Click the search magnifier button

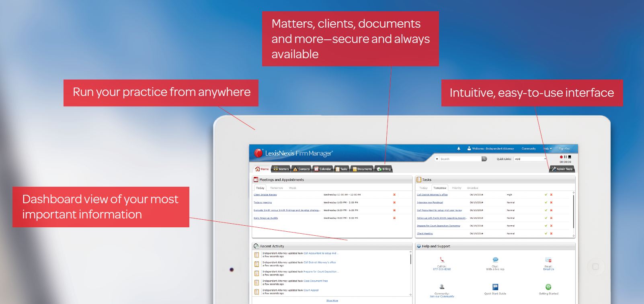tap(484, 159)
